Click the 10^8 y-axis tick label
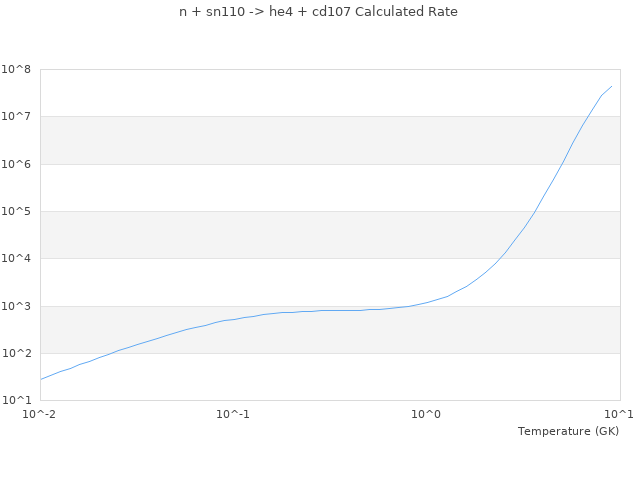This screenshot has height=480, width=640. point(17,69)
